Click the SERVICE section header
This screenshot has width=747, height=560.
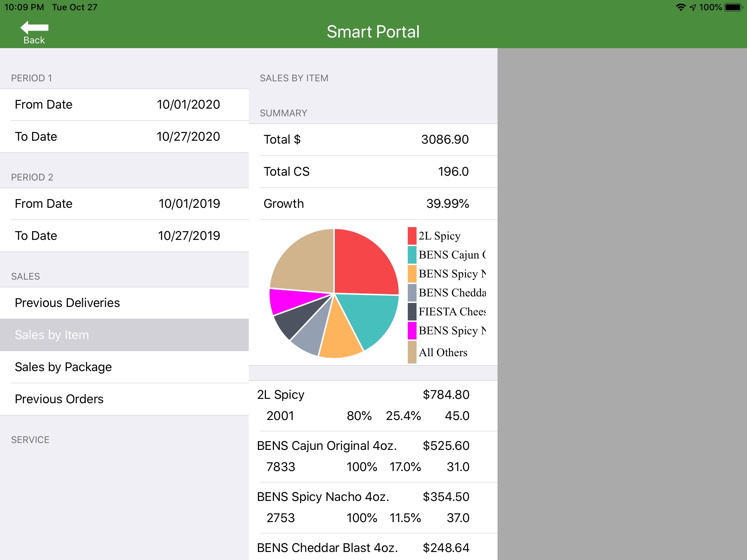click(x=30, y=440)
